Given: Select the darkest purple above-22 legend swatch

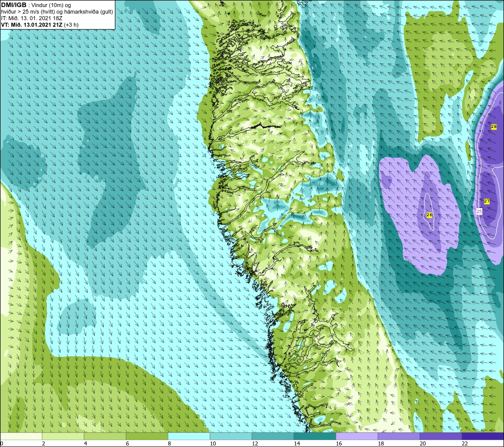Looking at the screenshot, I should pos(483,436).
